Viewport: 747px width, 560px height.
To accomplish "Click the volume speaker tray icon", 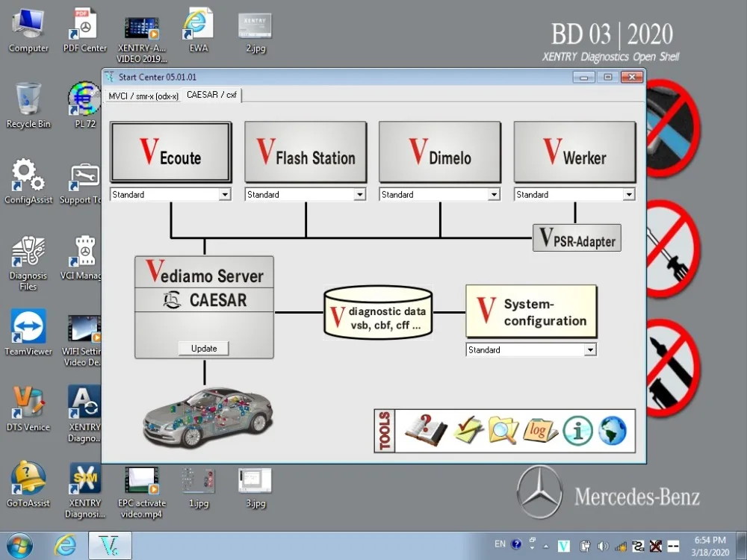I will (602, 547).
